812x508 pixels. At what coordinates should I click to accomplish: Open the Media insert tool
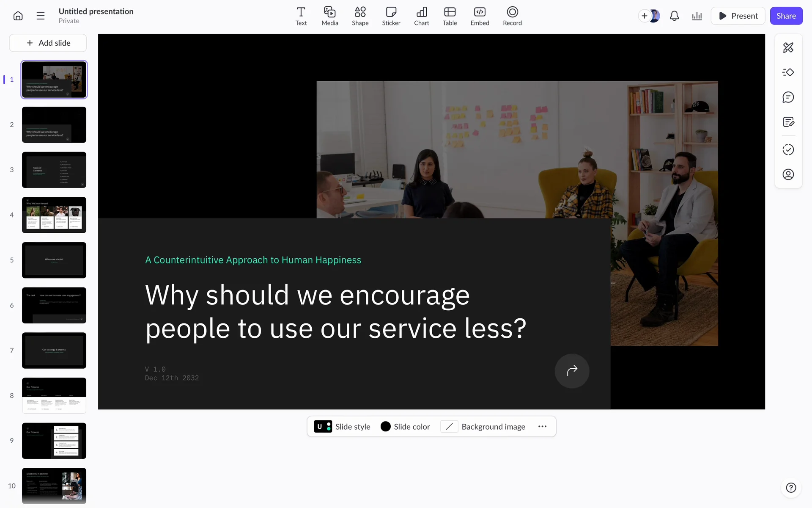tap(329, 16)
